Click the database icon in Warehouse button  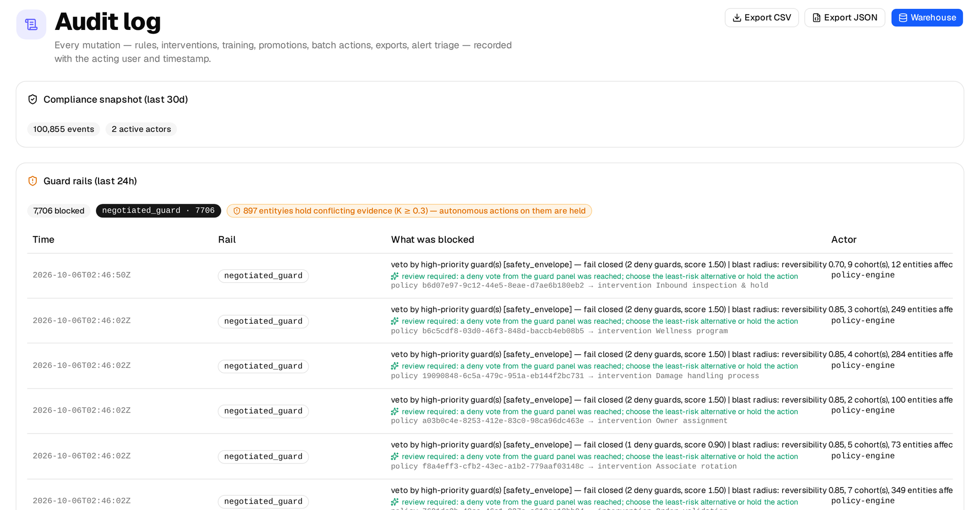tap(903, 18)
